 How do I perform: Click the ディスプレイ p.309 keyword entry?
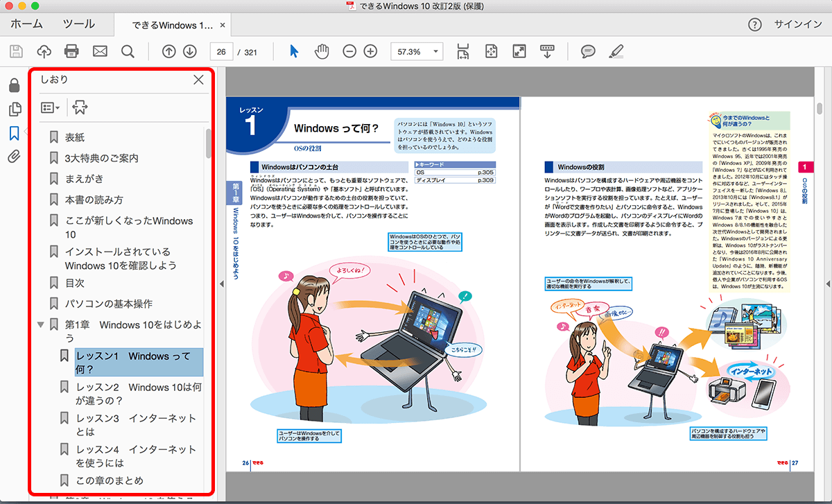click(x=454, y=180)
